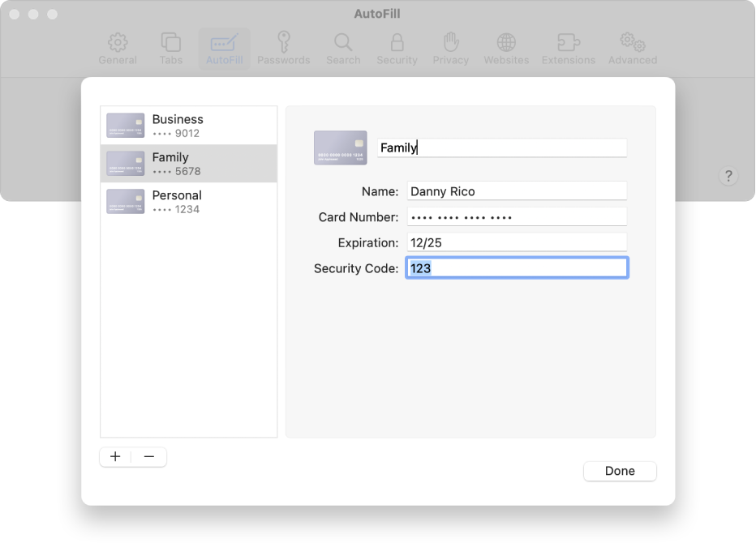Screen dimensions: 756x543
Task: Open the Passwords preferences pane
Action: click(x=284, y=49)
